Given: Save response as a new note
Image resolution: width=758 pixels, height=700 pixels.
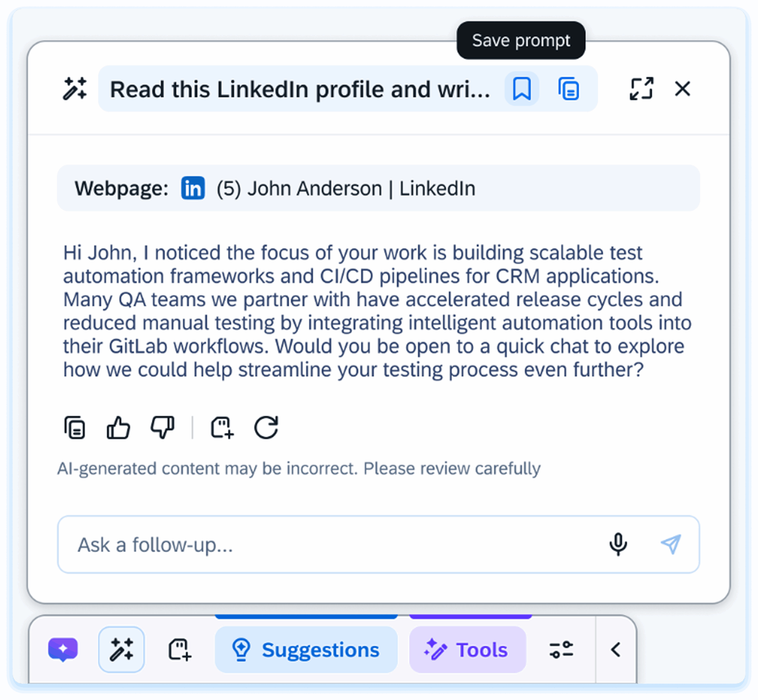Looking at the screenshot, I should click(x=222, y=428).
